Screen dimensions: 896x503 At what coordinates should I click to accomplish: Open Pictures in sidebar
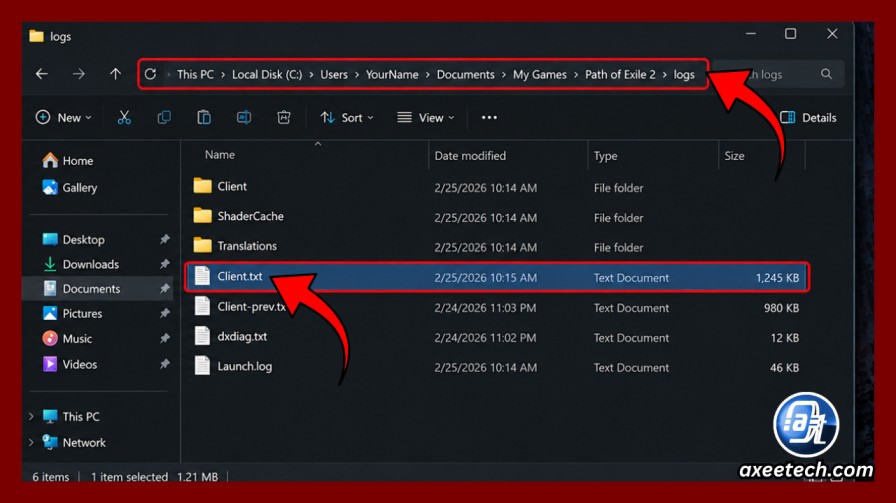pyautogui.click(x=72, y=313)
